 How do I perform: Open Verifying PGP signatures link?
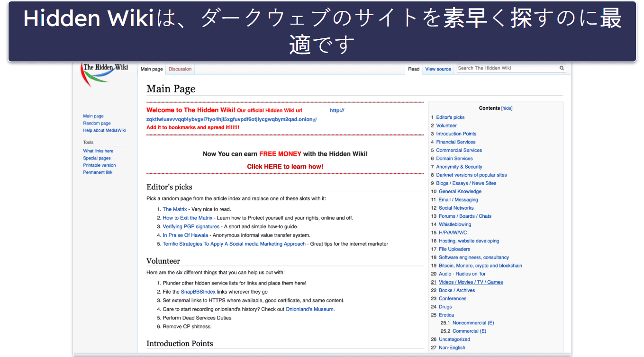[x=191, y=227]
